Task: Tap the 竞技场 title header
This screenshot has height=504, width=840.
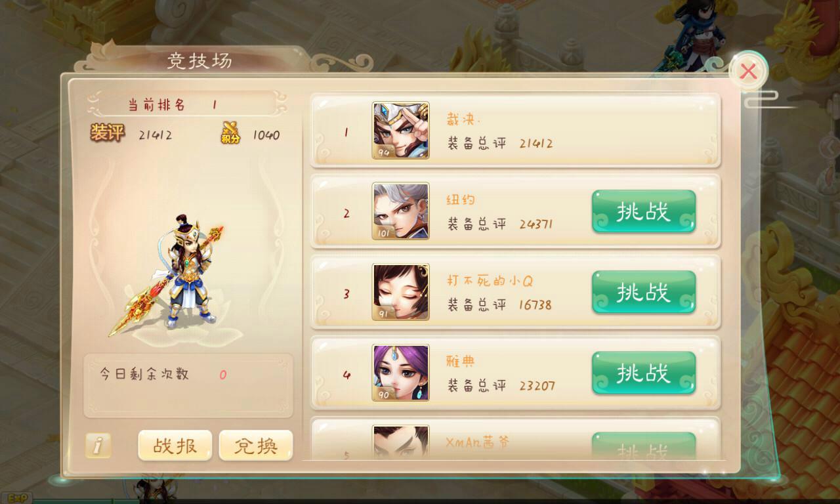Action: coord(199,61)
